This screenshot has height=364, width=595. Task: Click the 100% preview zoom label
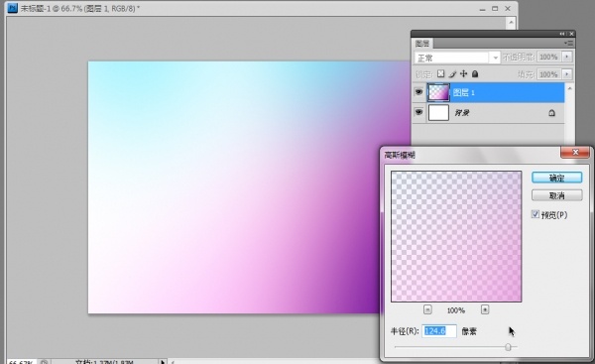[x=456, y=310]
